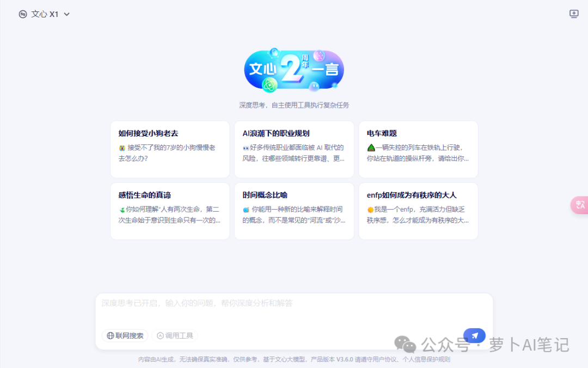The image size is (588, 368).
Task: Click the subtitle 深度思考，自主使用工具执行复杂任务
Action: click(294, 105)
